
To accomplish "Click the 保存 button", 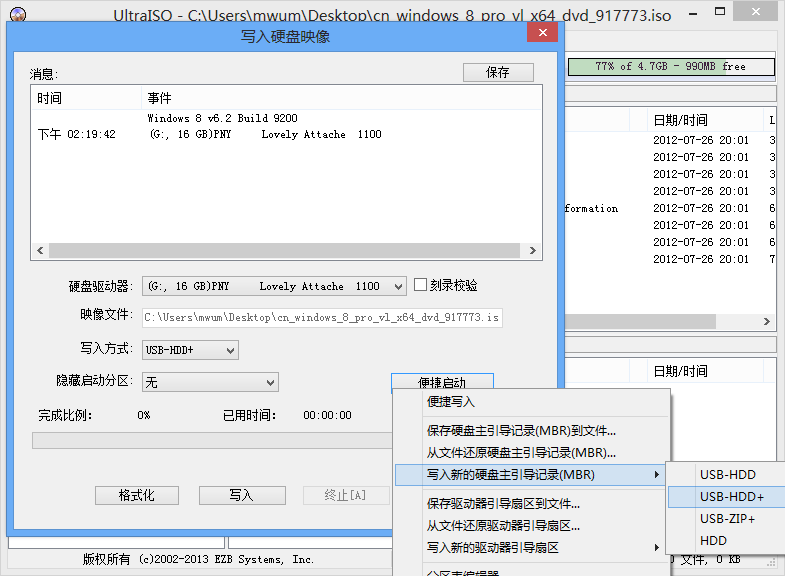I will [498, 73].
